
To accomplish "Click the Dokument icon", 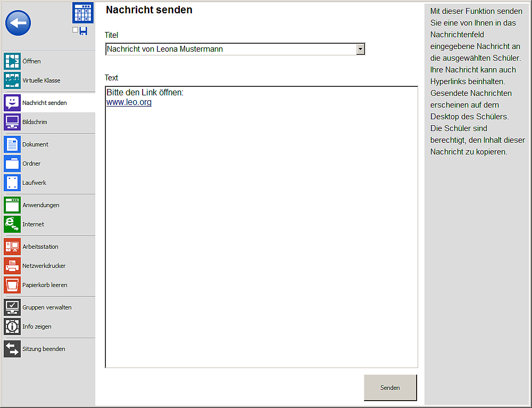I will pos(12,144).
